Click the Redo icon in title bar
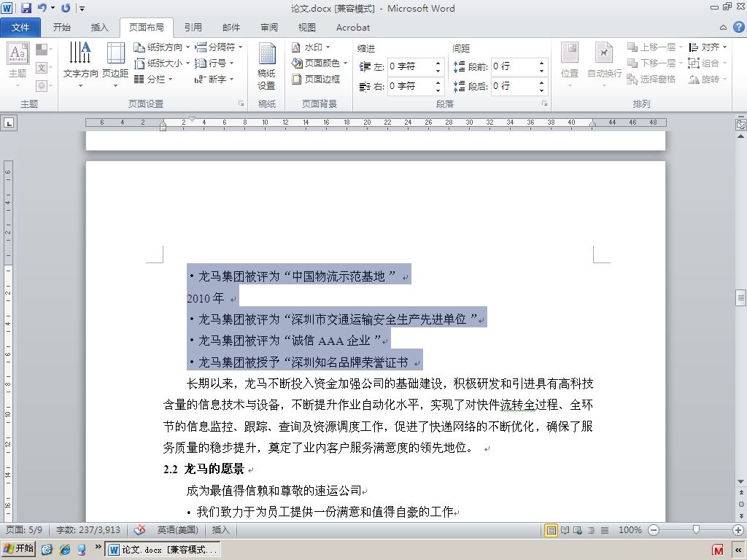Viewport: 747px width, 560px height. [x=66, y=7]
